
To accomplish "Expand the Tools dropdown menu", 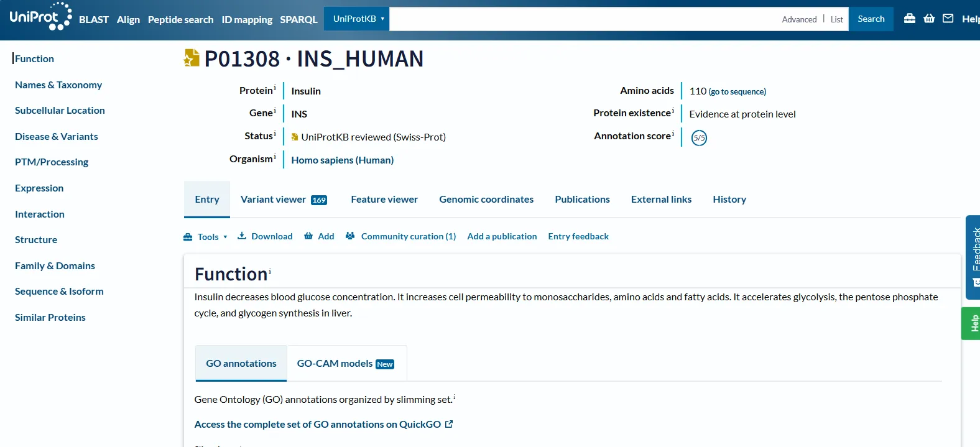I will pos(206,237).
